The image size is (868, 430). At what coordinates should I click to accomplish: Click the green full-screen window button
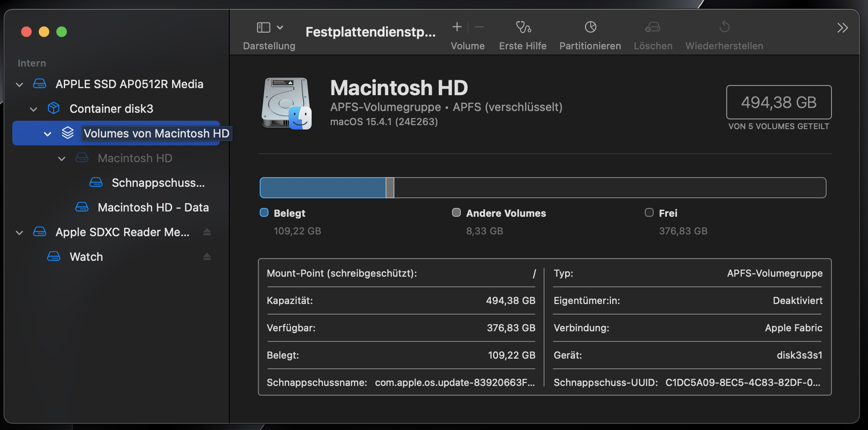[62, 32]
